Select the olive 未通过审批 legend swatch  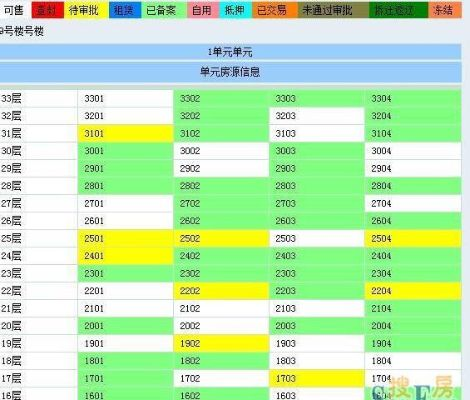pyautogui.click(x=333, y=10)
